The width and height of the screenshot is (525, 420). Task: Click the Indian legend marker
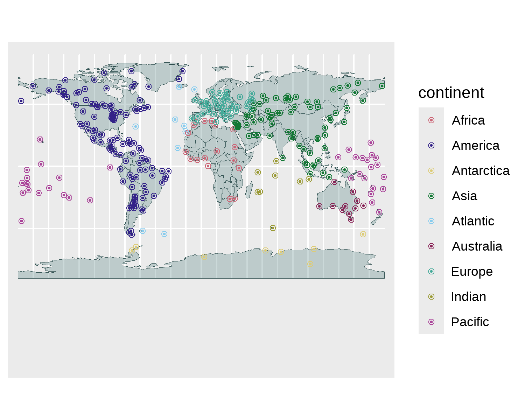[x=431, y=297]
